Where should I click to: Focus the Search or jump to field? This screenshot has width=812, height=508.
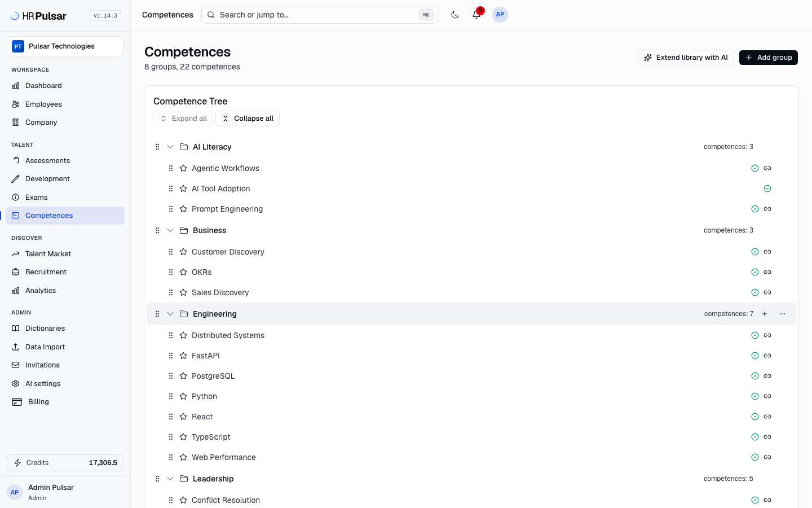tap(320, 15)
